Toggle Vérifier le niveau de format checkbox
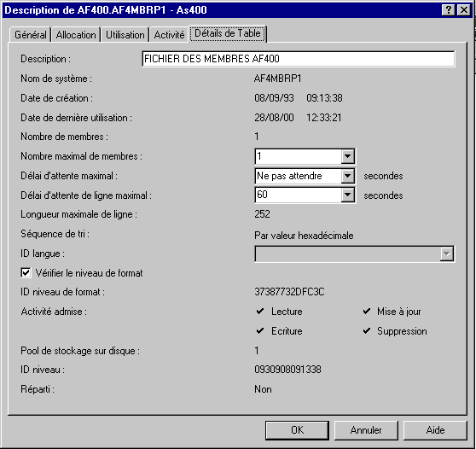The height and width of the screenshot is (449, 476). 26,272
